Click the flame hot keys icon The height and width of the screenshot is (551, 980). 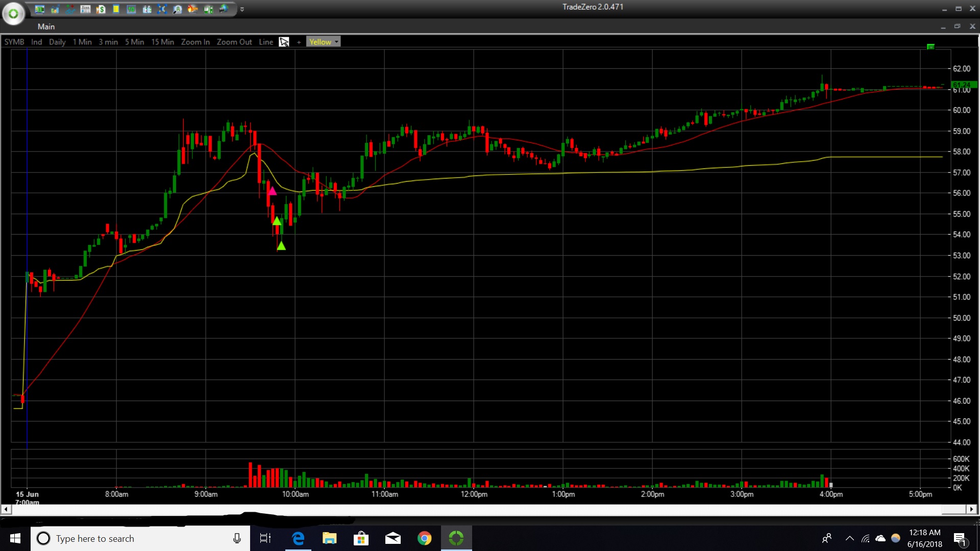coord(192,9)
